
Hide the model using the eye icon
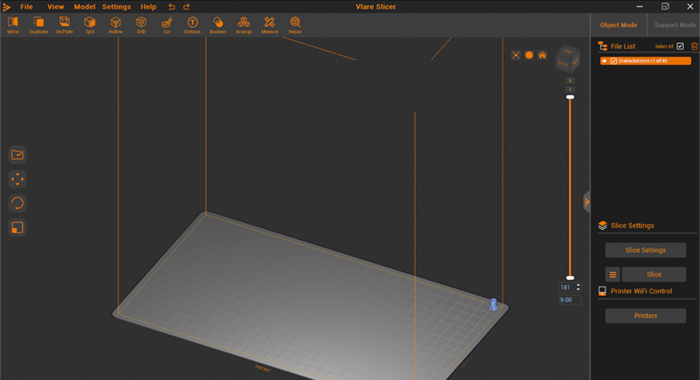click(604, 61)
